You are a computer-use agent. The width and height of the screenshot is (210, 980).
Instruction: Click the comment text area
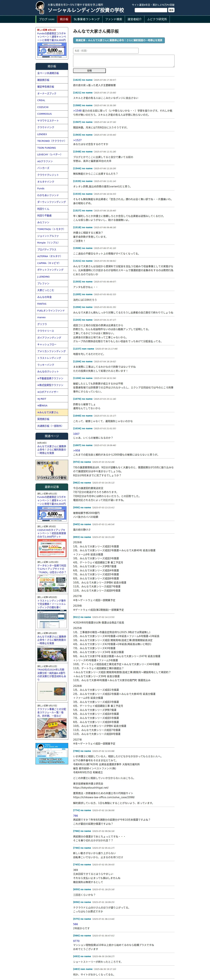tap(123, 61)
